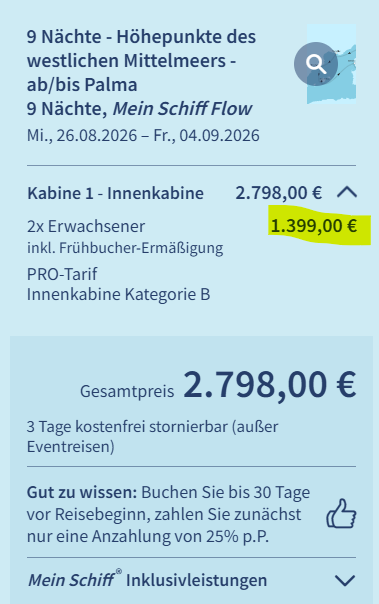Click the Gesamtpreis label
The image size is (379, 604).
point(127,391)
